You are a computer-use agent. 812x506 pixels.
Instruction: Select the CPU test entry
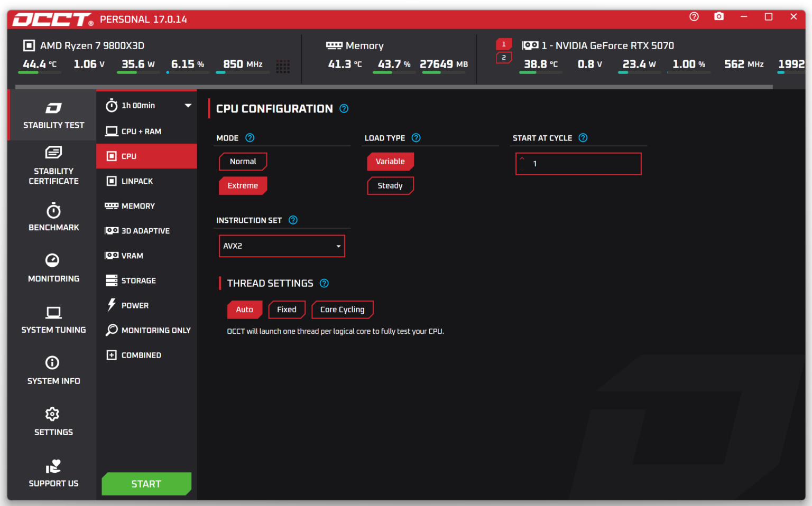point(146,156)
